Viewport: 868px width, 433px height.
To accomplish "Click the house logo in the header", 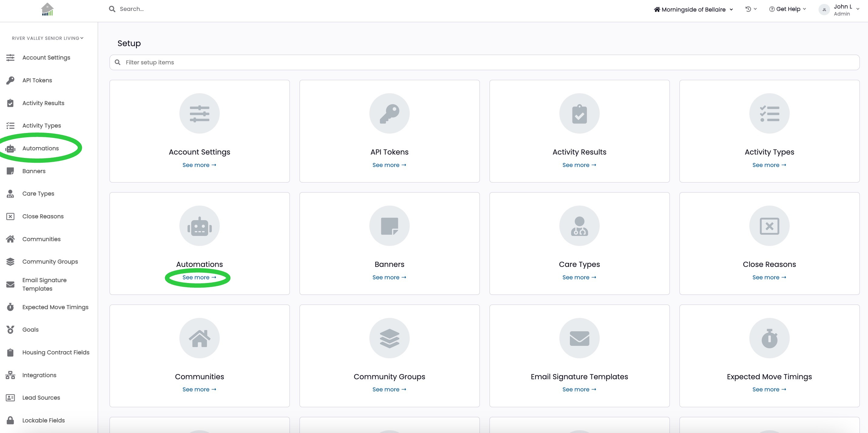I will coord(47,9).
